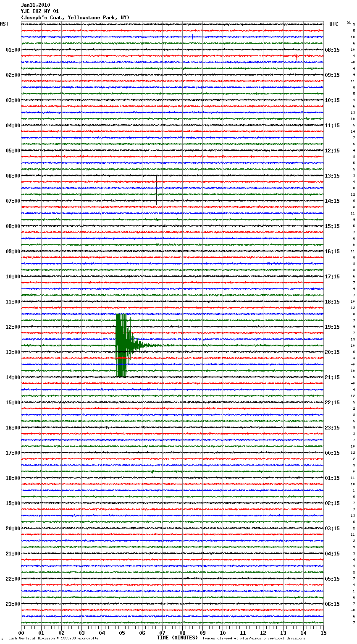Select the 20:00 MST time label

click(13, 529)
